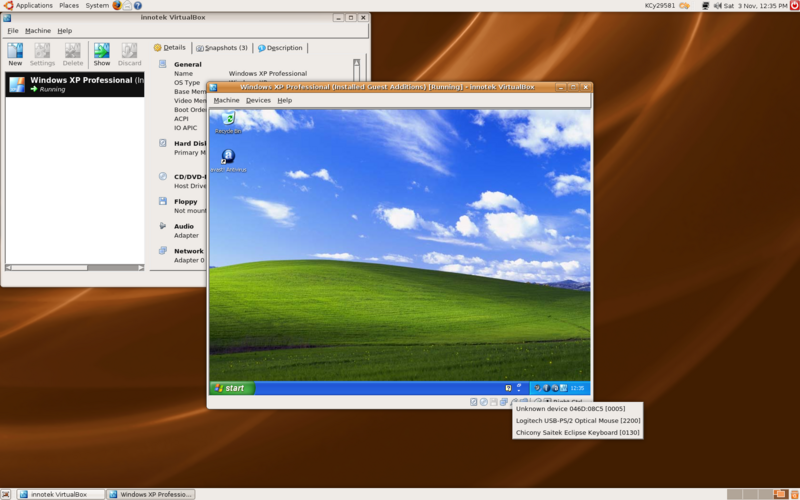The width and height of the screenshot is (800, 500).
Task: Click the hard disk indicator in VM status bar
Action: coord(473,402)
